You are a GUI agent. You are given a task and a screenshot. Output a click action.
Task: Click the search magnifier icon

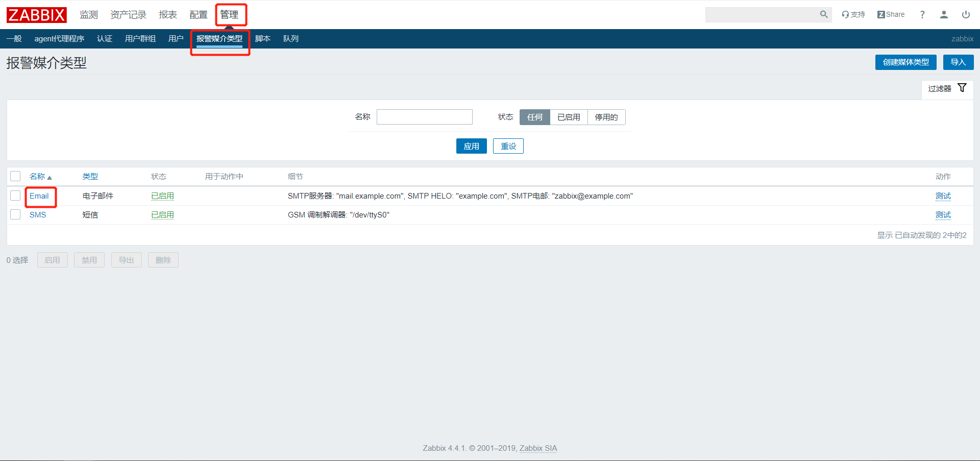(823, 14)
